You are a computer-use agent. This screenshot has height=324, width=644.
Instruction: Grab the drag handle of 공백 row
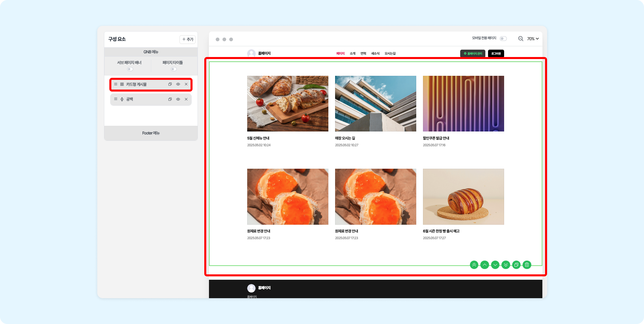point(116,99)
